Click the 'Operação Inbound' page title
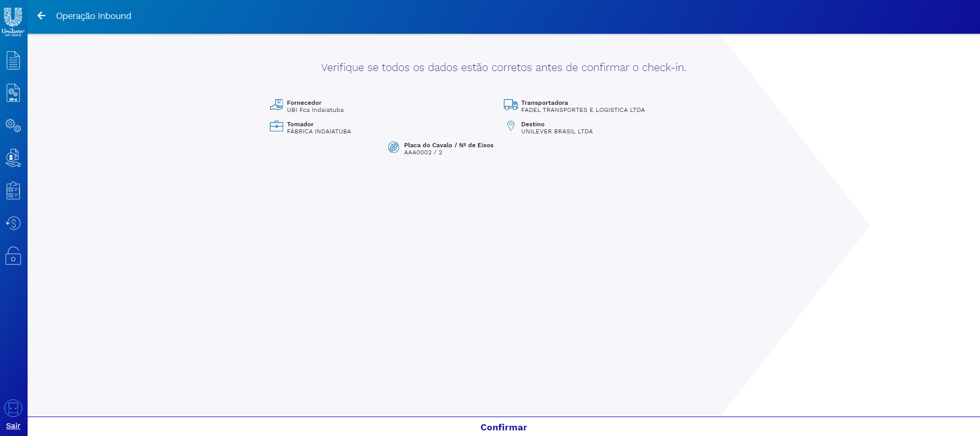 tap(94, 16)
